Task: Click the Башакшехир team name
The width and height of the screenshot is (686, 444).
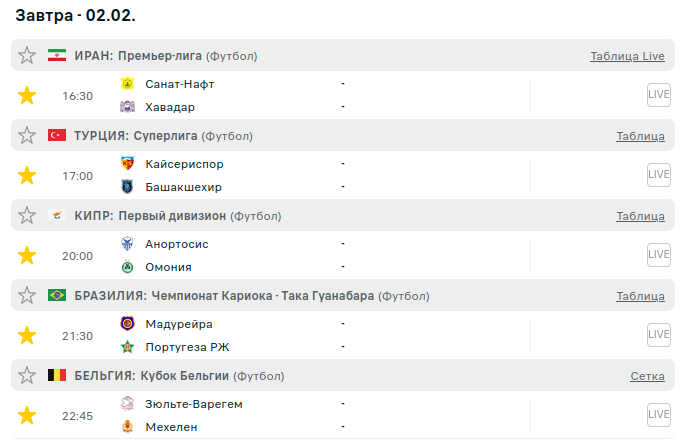Action: pos(183,187)
